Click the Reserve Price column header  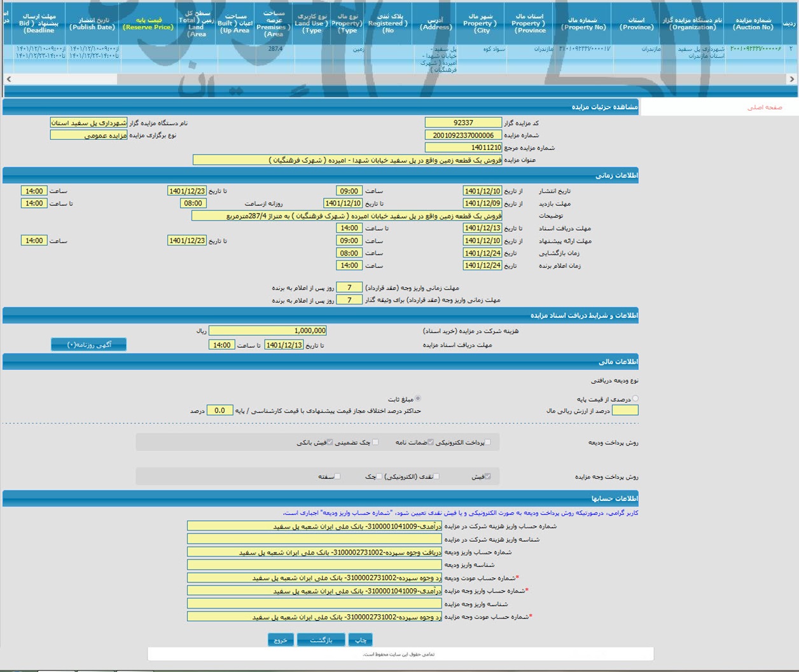coord(148,24)
